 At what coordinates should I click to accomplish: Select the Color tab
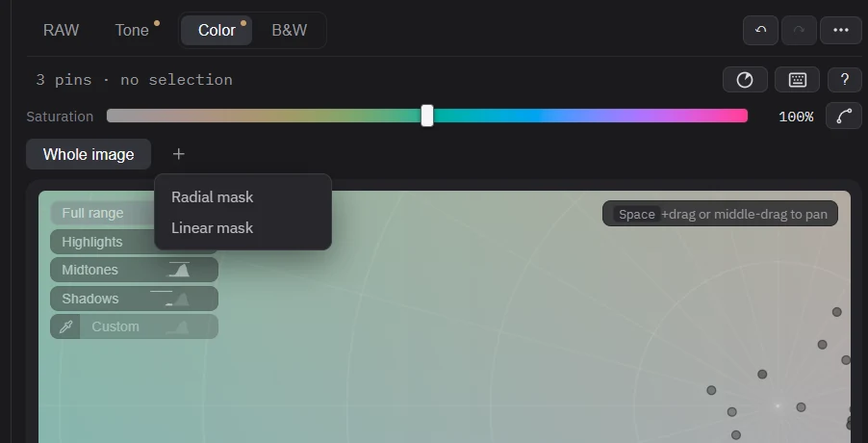click(217, 30)
